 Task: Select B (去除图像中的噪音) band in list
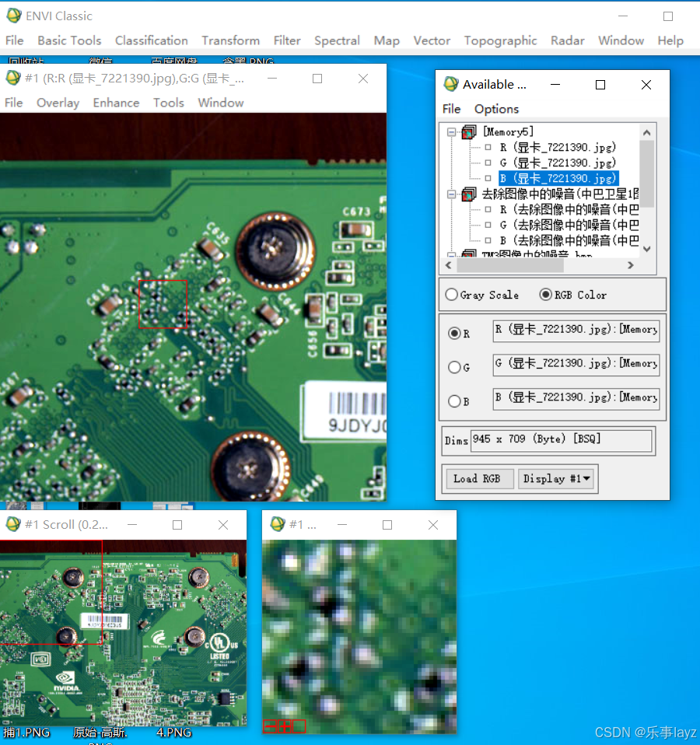pyautogui.click(x=569, y=241)
